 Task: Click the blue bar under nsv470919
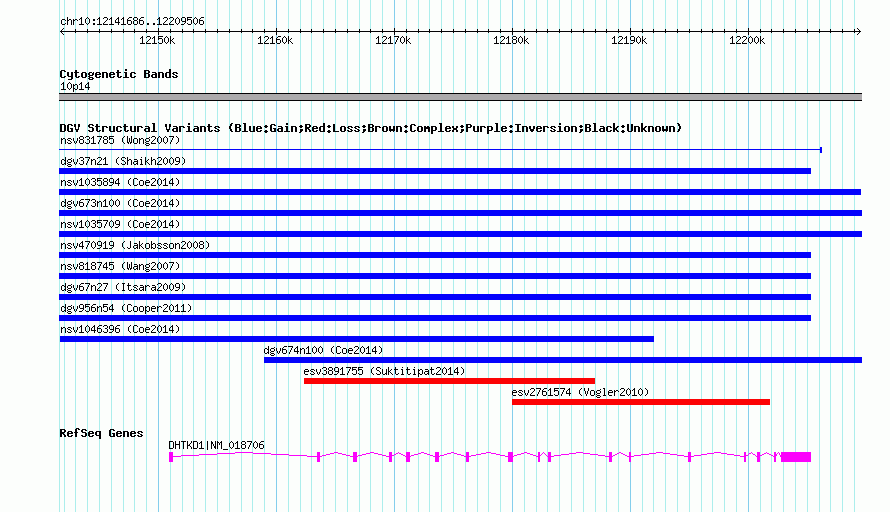coord(435,255)
